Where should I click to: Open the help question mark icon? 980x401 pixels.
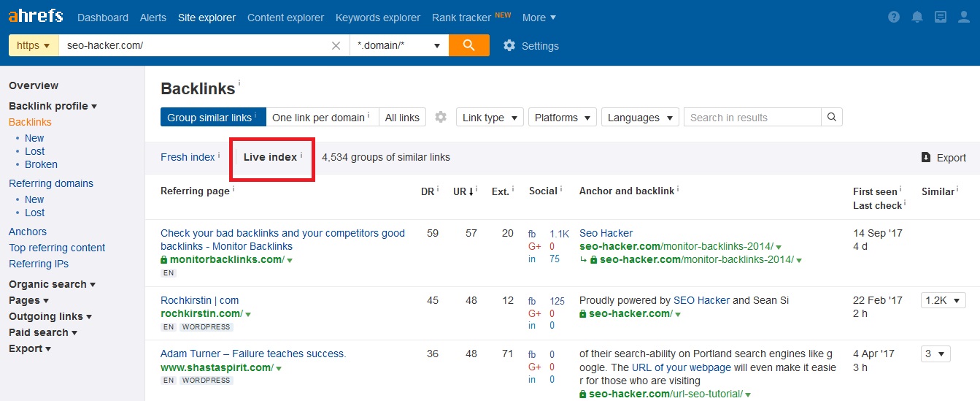tap(894, 18)
